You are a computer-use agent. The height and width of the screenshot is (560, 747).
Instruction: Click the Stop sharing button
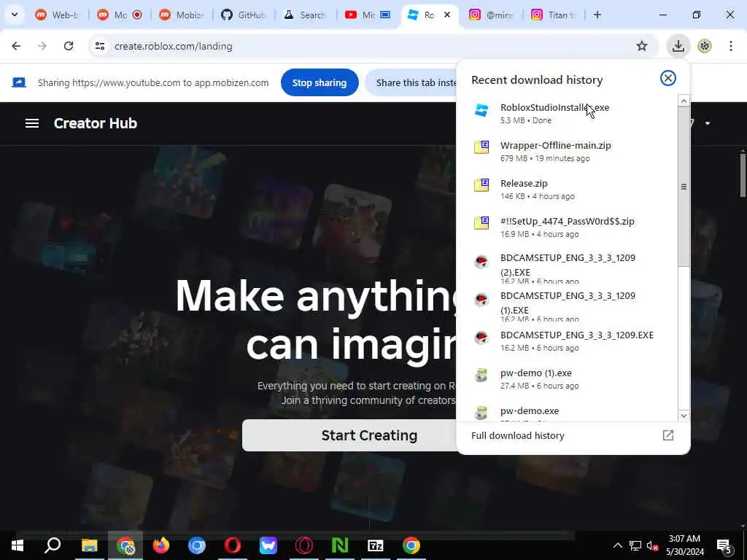click(320, 82)
